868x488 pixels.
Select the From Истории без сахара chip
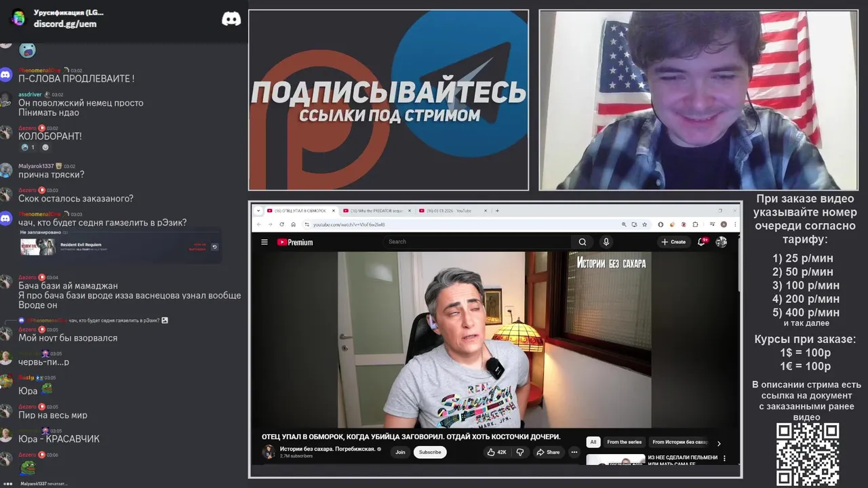click(x=679, y=442)
